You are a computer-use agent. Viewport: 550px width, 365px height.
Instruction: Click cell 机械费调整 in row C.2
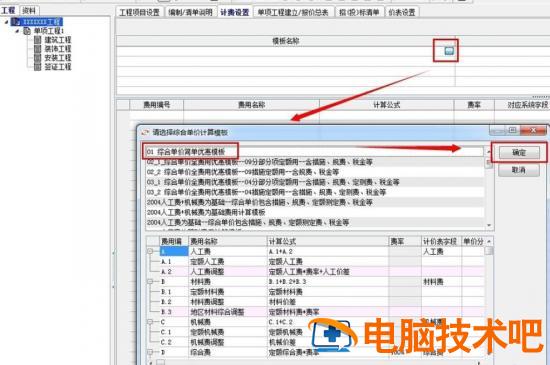(x=228, y=342)
